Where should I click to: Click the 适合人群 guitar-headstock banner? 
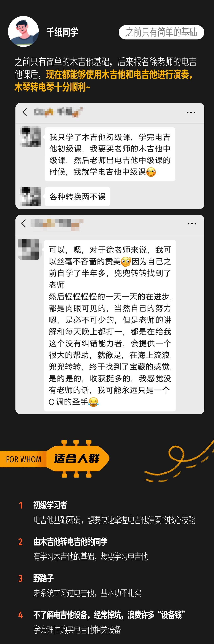point(77,458)
